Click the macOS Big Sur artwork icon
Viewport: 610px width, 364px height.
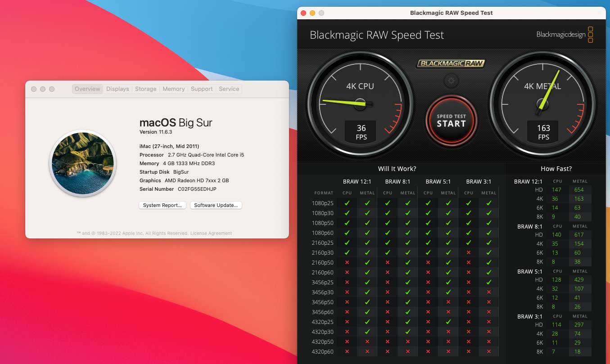click(83, 164)
